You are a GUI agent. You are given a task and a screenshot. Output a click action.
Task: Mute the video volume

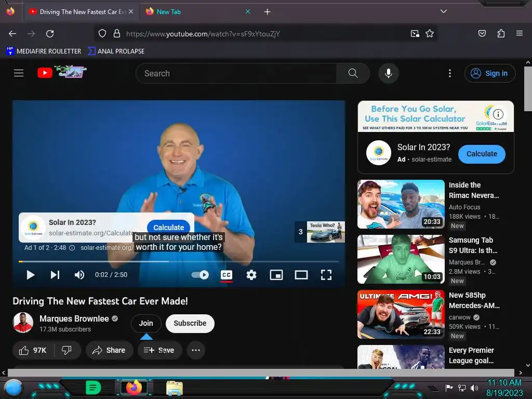click(x=79, y=275)
